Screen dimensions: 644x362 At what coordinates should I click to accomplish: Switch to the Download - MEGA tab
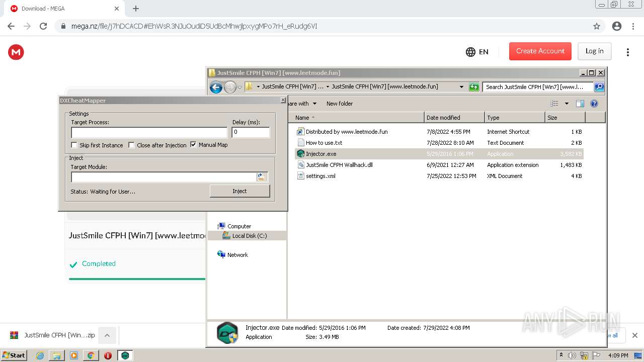tap(63, 9)
